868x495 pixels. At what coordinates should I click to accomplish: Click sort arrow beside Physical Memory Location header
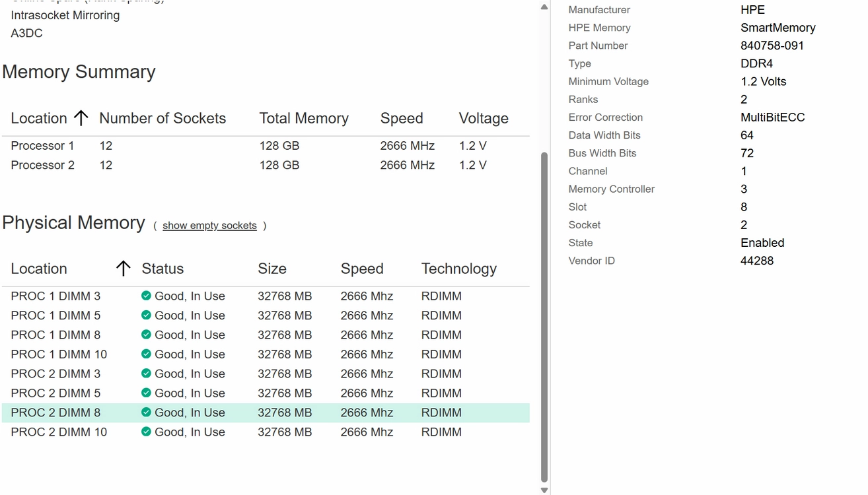[x=123, y=269]
